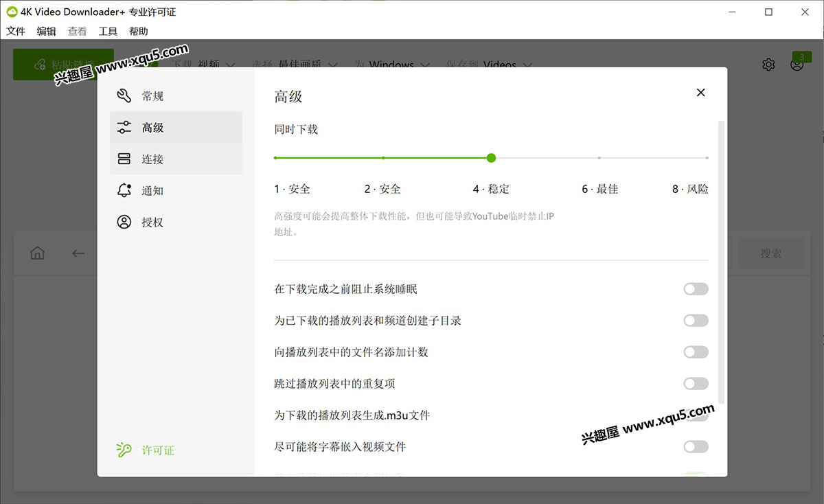This screenshot has width=824, height=504.
Task: Set slider to 6 · 最佳 point
Action: [x=599, y=158]
